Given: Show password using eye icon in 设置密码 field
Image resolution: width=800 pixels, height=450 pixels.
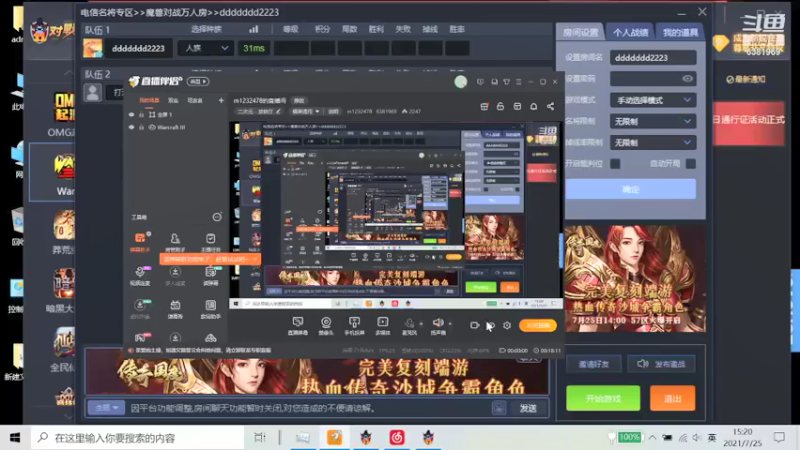Looking at the screenshot, I should [x=687, y=79].
